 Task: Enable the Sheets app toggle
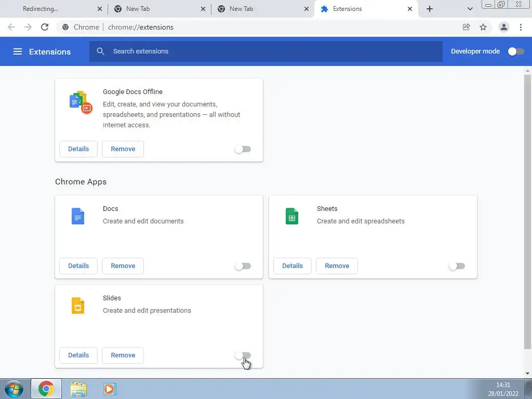pyautogui.click(x=457, y=266)
